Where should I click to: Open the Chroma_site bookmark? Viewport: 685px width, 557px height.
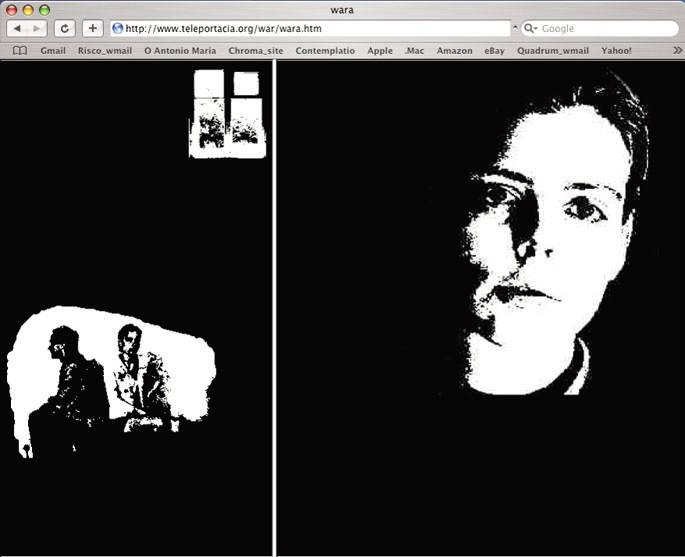[x=256, y=50]
